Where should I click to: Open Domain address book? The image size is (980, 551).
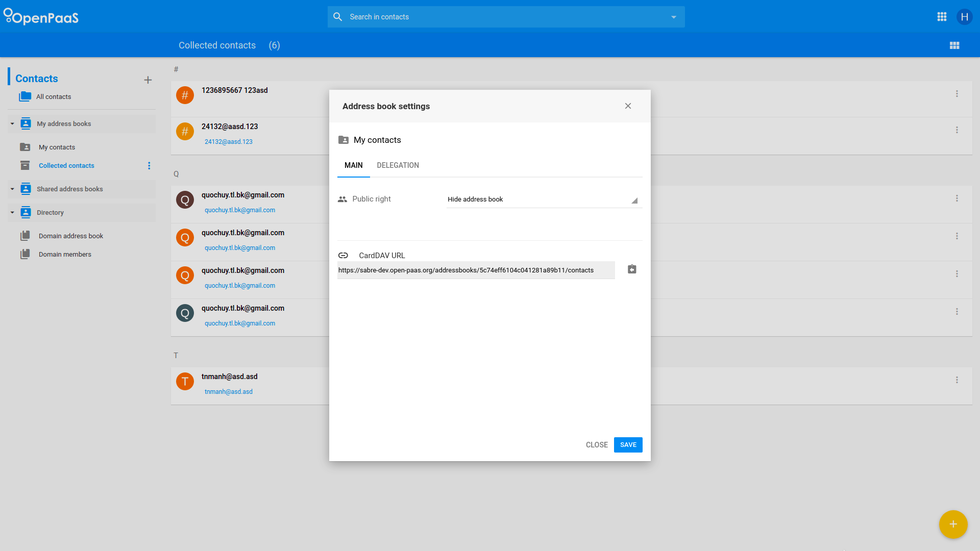click(71, 236)
